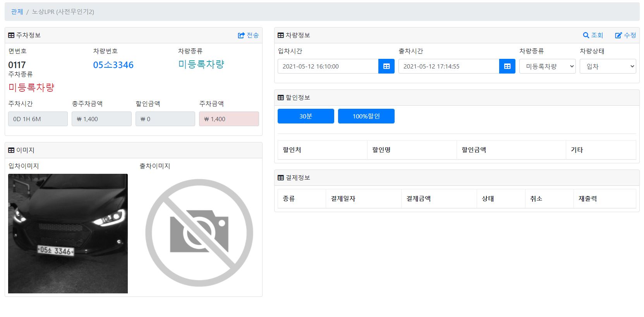This screenshot has height=317, width=644.
Task: Click the 조회 search link
Action: (593, 35)
